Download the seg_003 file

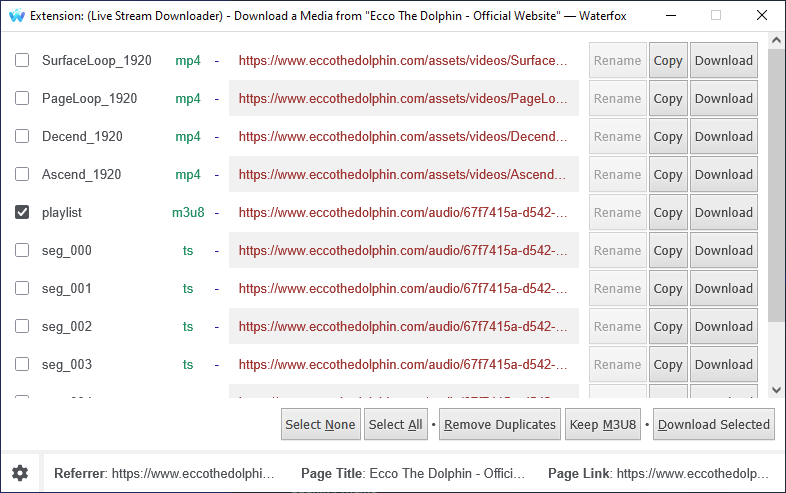pyautogui.click(x=723, y=365)
